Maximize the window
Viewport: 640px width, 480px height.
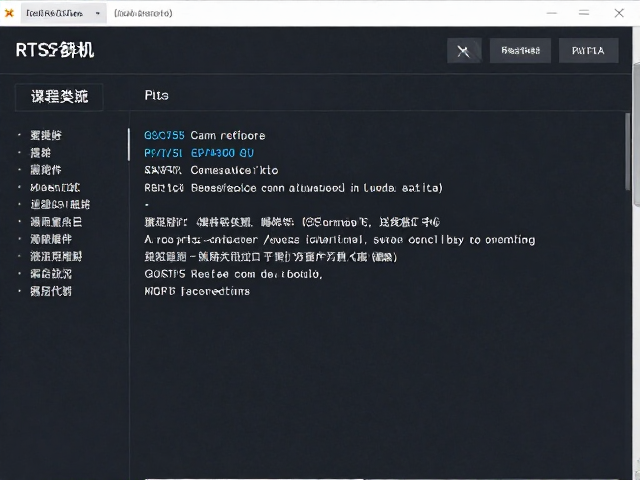(x=584, y=13)
